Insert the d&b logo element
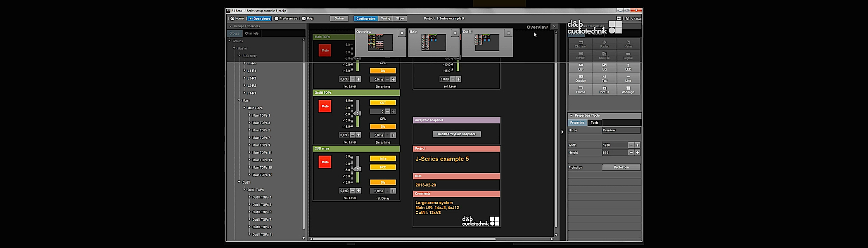The width and height of the screenshot is (868, 248). pos(628,90)
